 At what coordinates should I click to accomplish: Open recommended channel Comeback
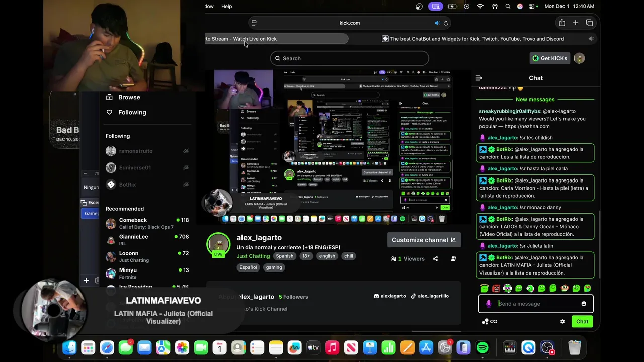(x=147, y=223)
